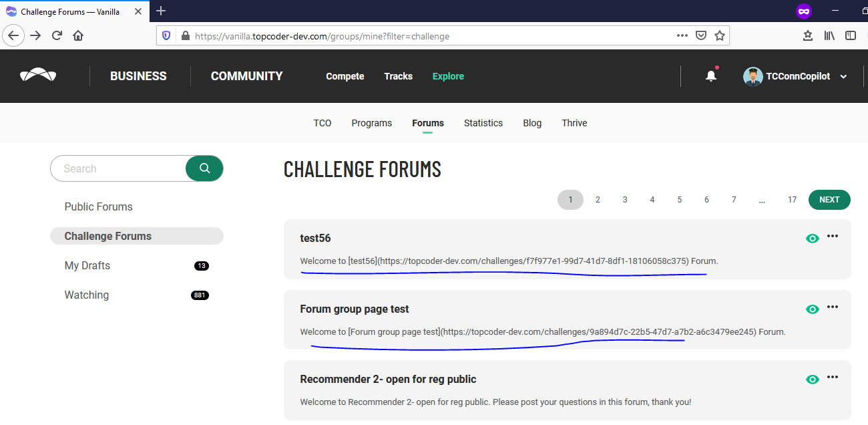Open the Compete menu
Screen dimensions: 868x425
point(345,76)
